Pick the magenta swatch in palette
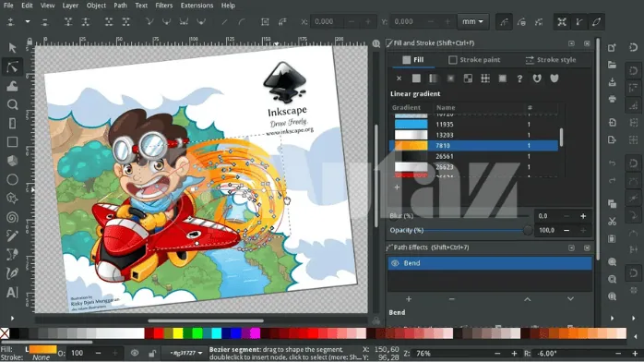 point(255,333)
